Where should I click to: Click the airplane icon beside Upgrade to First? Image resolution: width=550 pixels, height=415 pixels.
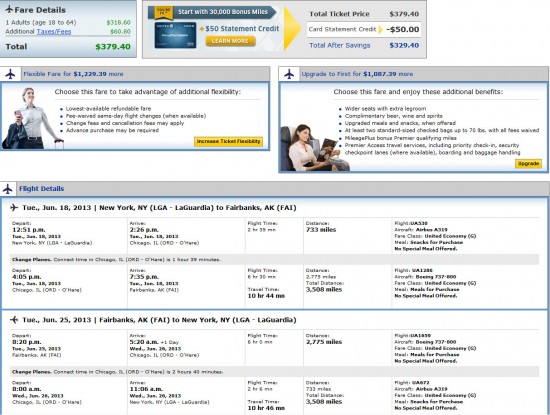point(289,74)
